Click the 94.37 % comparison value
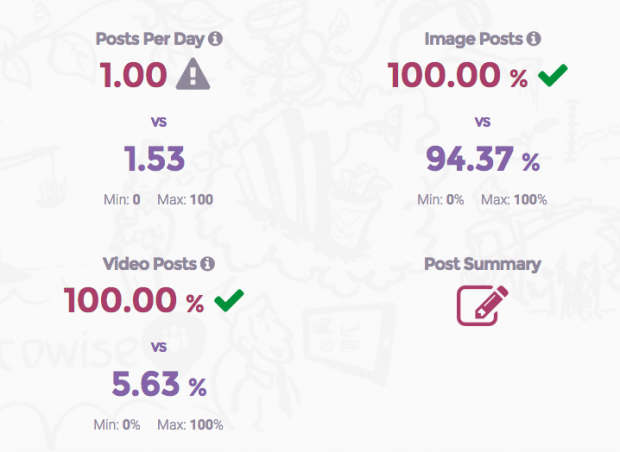This screenshot has height=452, width=620. click(483, 159)
